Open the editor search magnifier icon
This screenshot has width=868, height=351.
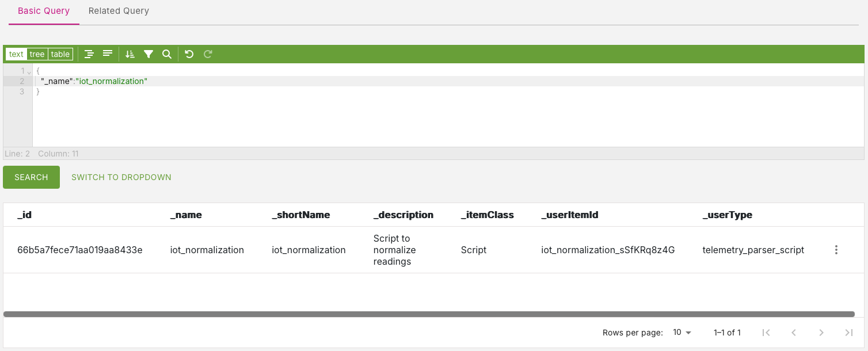click(167, 54)
